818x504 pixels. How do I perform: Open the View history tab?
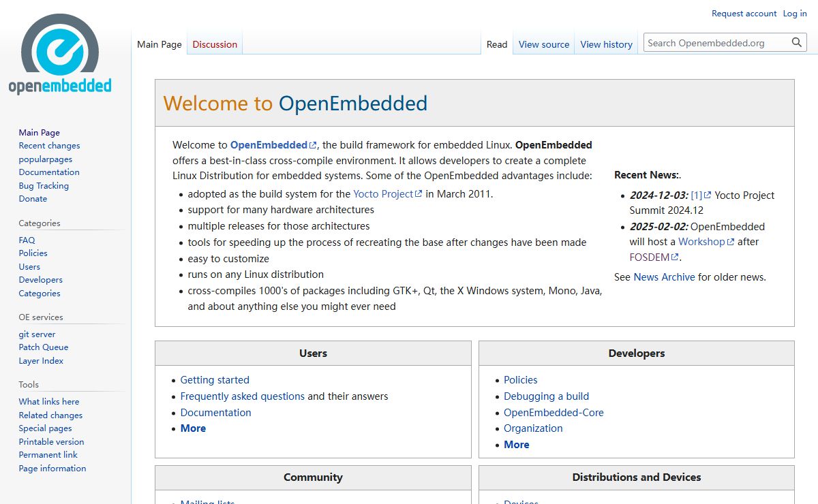point(607,44)
